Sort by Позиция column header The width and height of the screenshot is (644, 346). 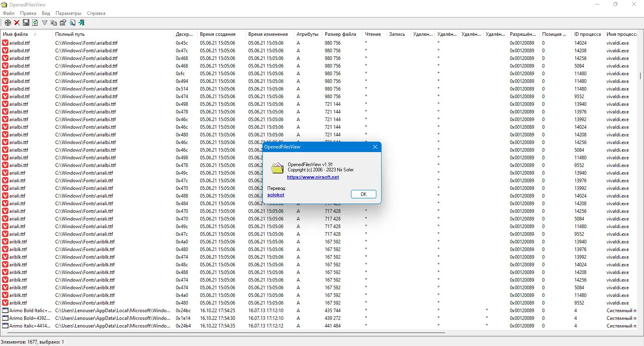pyautogui.click(x=555, y=34)
